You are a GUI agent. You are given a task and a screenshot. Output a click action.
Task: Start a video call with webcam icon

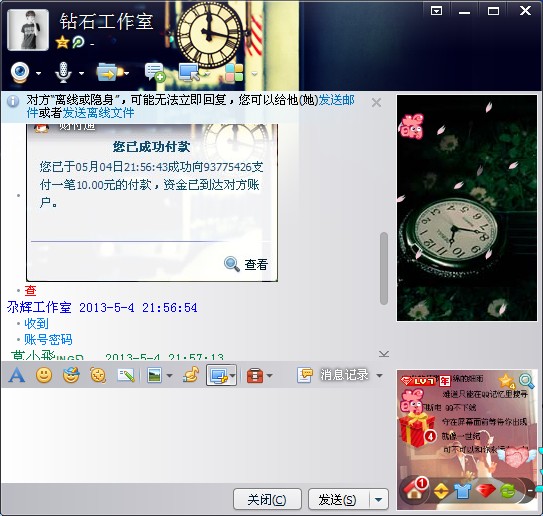point(20,72)
